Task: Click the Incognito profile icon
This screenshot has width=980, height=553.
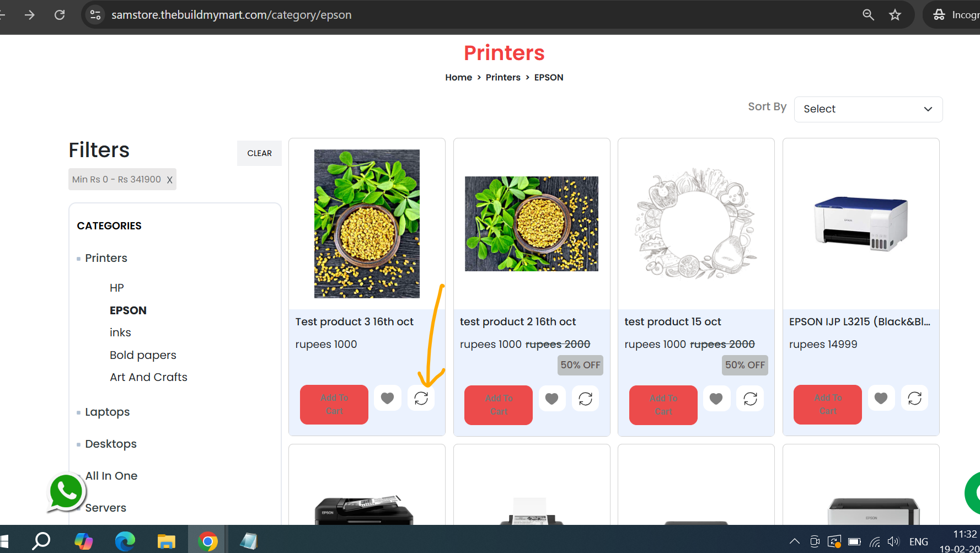Action: click(939, 15)
